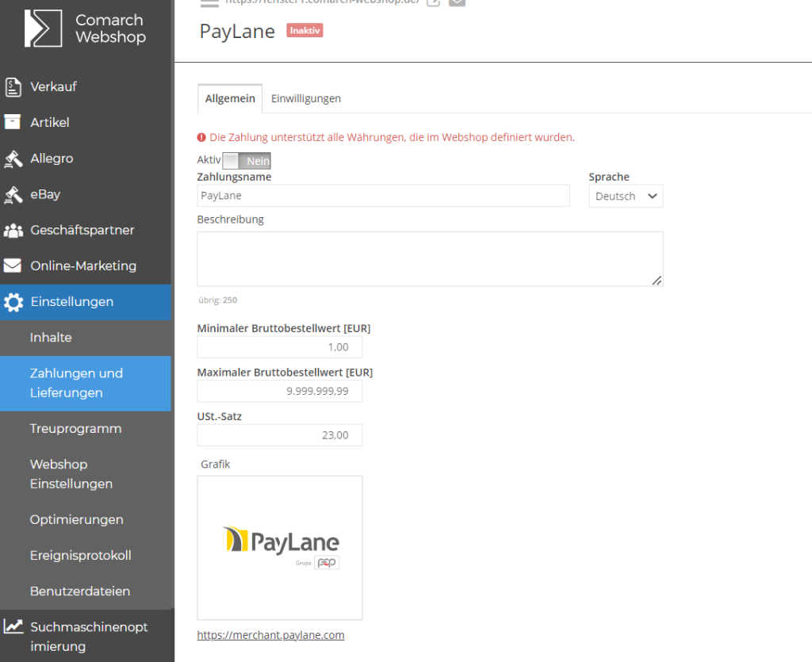
Task: Open the Sprache dropdown set to Deutsch
Action: pos(626,196)
